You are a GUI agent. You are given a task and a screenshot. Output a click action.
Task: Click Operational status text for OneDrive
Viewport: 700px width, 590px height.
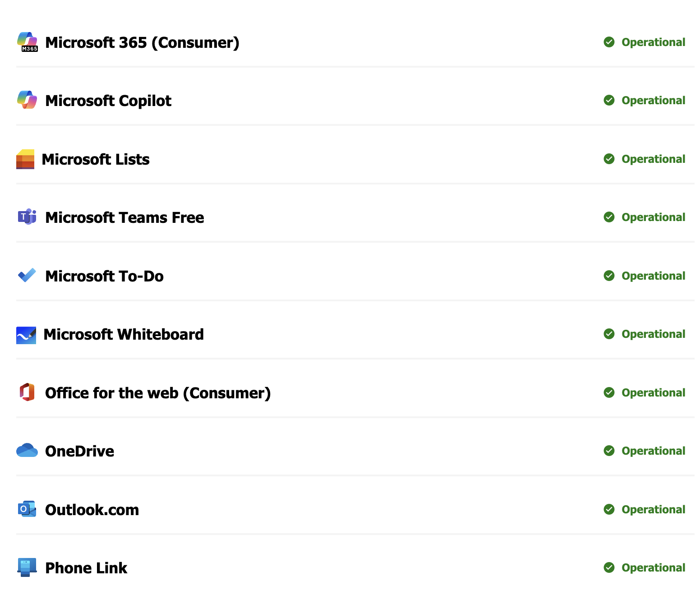click(653, 451)
